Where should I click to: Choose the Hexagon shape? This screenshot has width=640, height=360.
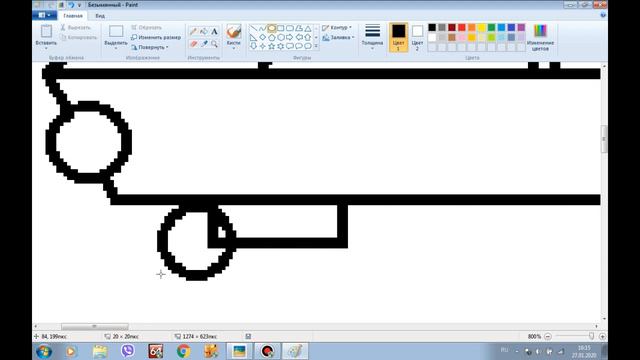[280, 37]
